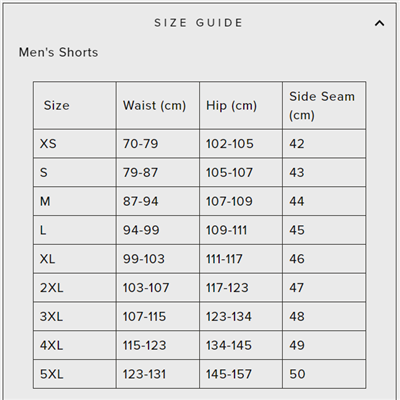Click the SIZE GUIDE heading

(x=199, y=23)
